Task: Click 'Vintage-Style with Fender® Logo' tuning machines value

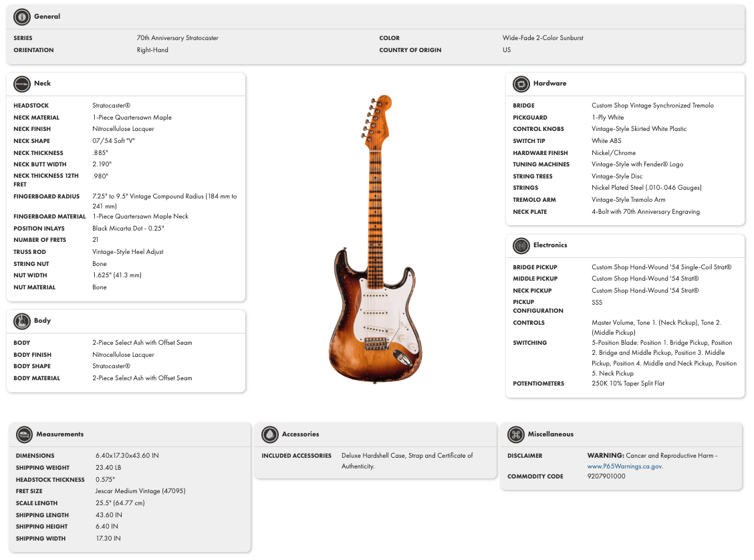Action: [637, 164]
